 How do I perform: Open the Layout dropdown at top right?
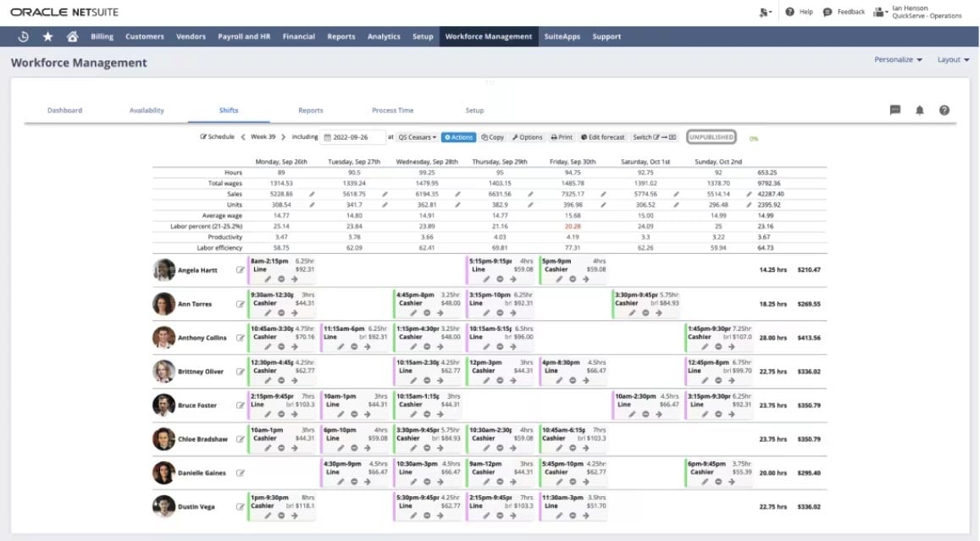click(952, 59)
